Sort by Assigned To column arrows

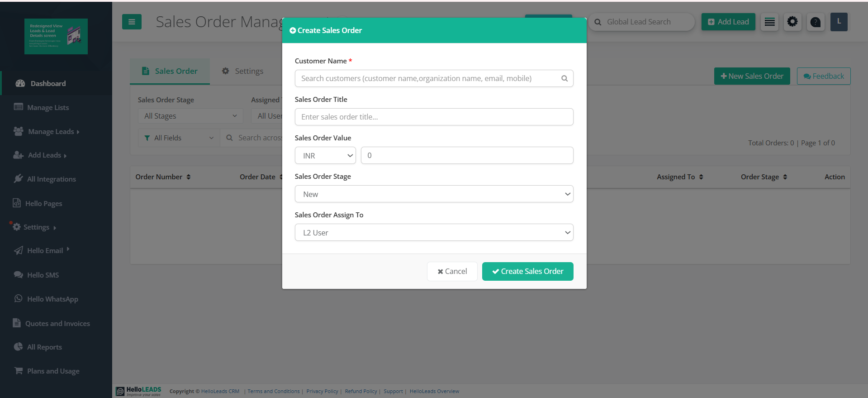tap(701, 177)
